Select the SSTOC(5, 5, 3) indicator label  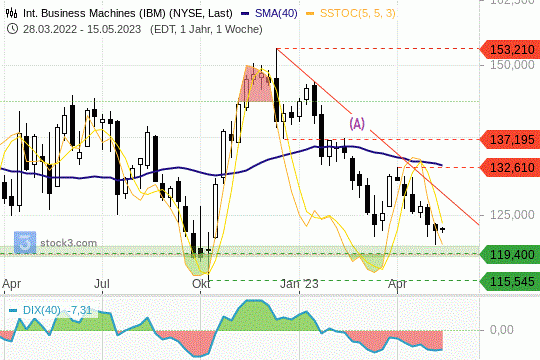point(357,13)
